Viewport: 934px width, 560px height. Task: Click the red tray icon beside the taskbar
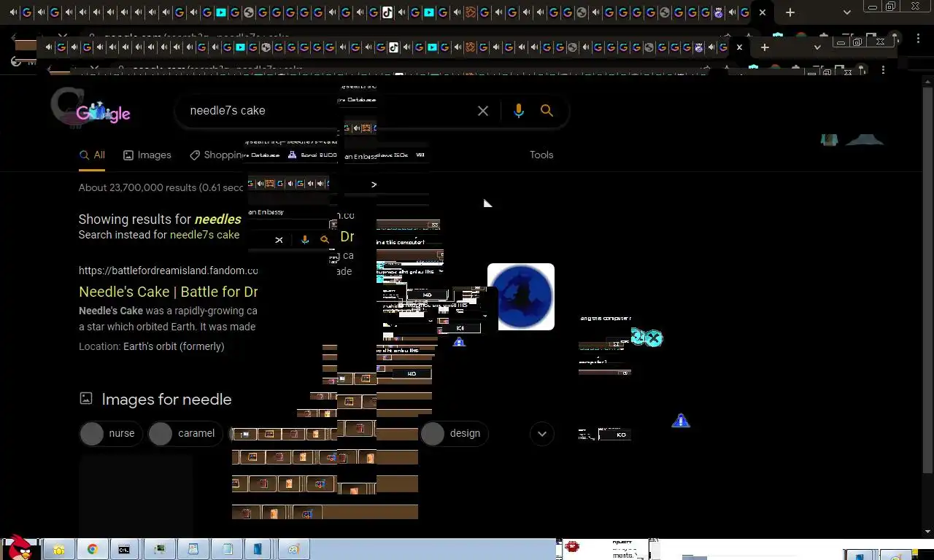click(572, 546)
